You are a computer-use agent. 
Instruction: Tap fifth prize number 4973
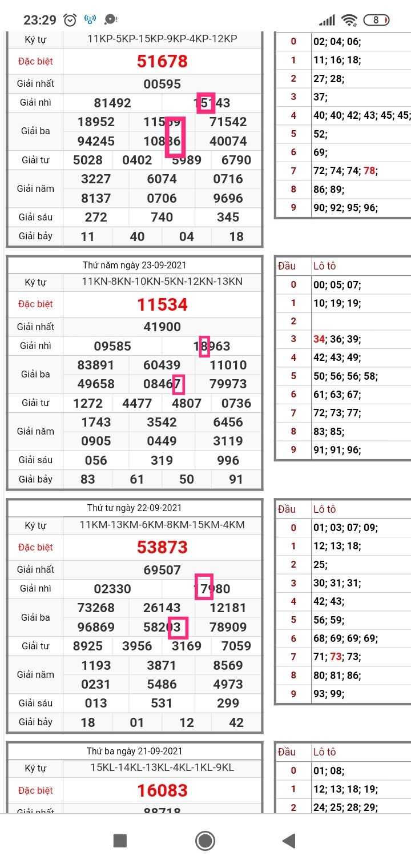pos(228,684)
